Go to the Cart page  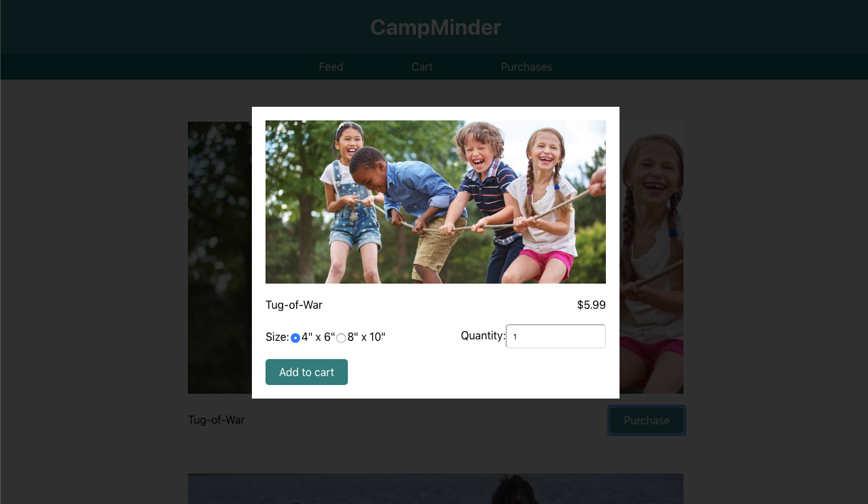[422, 67]
